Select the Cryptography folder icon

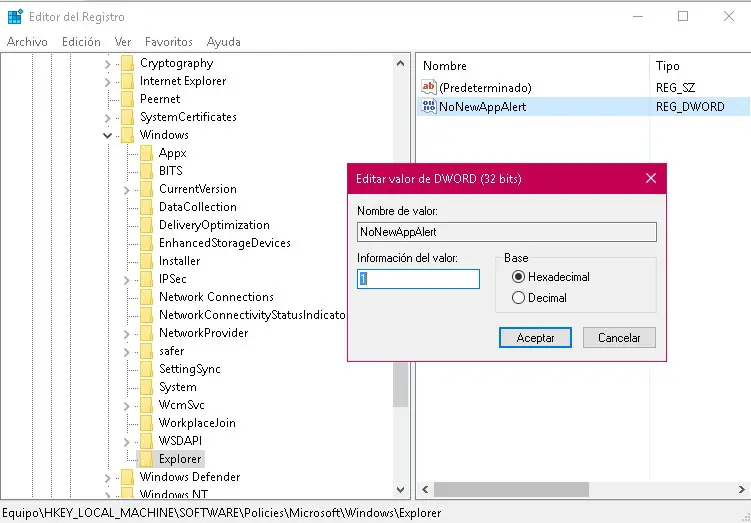127,63
